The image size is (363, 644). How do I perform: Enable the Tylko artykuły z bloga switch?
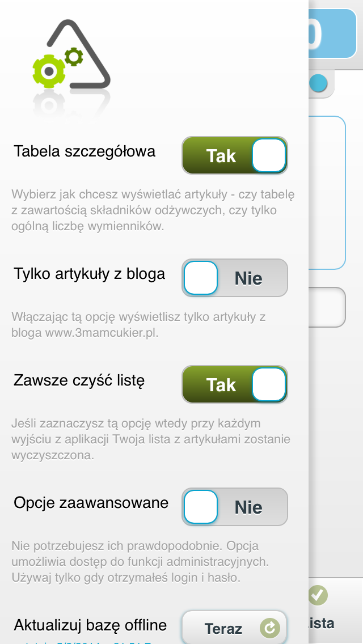(x=234, y=278)
